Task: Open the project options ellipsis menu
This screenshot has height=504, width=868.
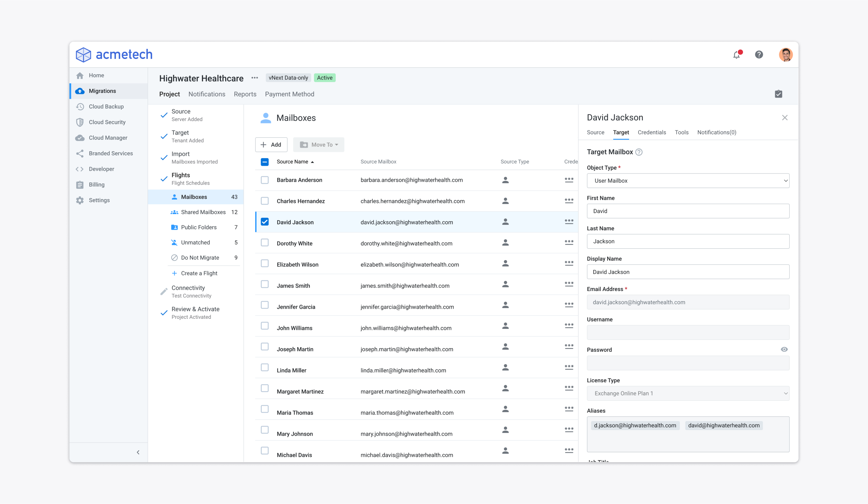Action: (254, 78)
